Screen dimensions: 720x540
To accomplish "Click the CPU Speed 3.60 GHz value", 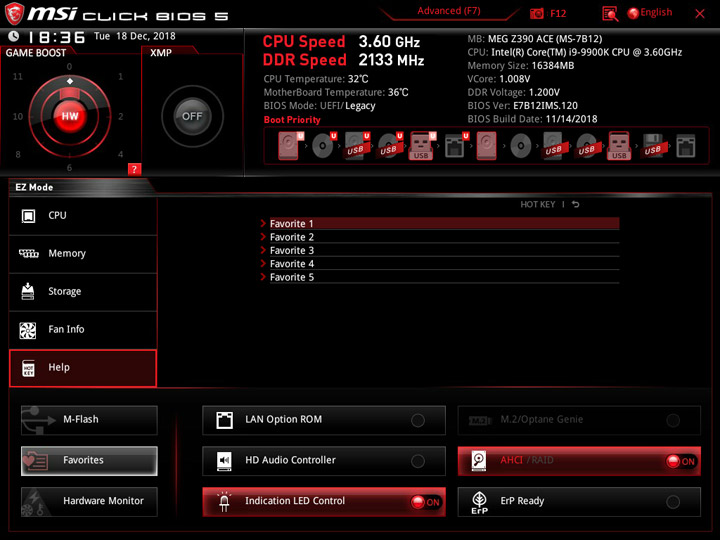I will pos(389,42).
